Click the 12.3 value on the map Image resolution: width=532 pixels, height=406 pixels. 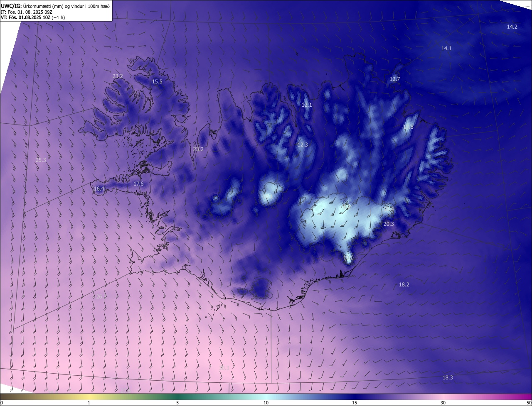(x=303, y=145)
